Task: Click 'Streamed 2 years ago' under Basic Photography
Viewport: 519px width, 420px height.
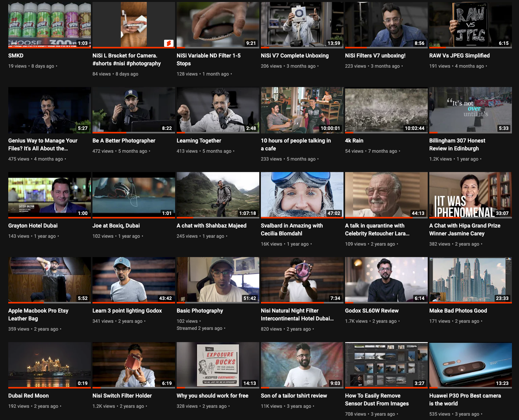Action: point(199,328)
